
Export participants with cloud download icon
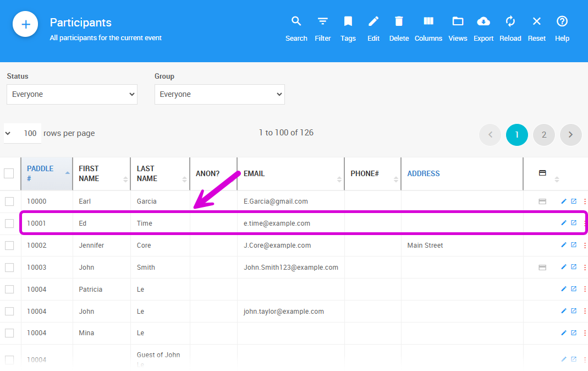coord(483,22)
